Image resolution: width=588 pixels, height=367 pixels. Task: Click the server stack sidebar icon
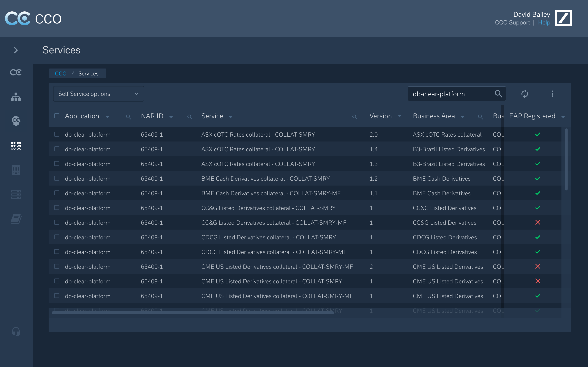click(16, 194)
